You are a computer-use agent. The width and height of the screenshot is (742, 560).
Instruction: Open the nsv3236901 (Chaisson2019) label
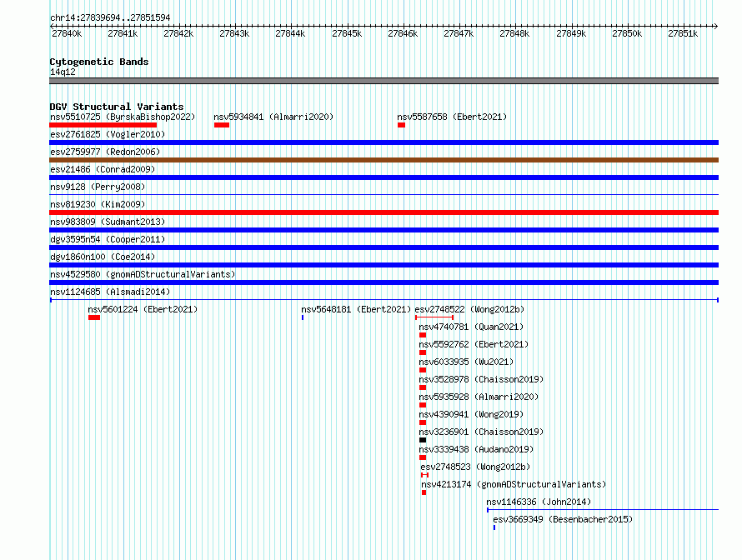click(x=481, y=432)
